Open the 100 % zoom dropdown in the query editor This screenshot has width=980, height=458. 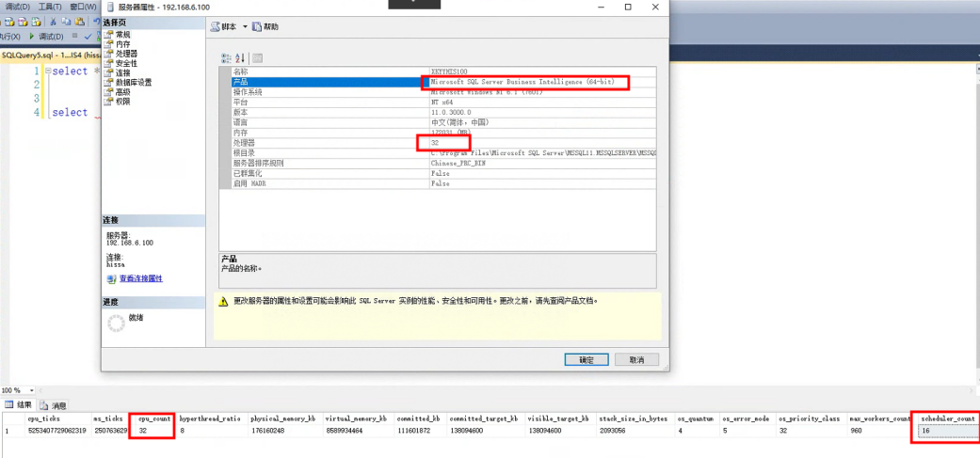[x=32, y=390]
